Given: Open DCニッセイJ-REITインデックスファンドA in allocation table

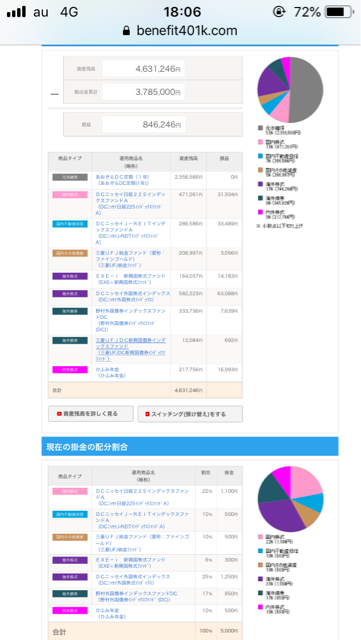Looking at the screenshot, I should tap(142, 520).
